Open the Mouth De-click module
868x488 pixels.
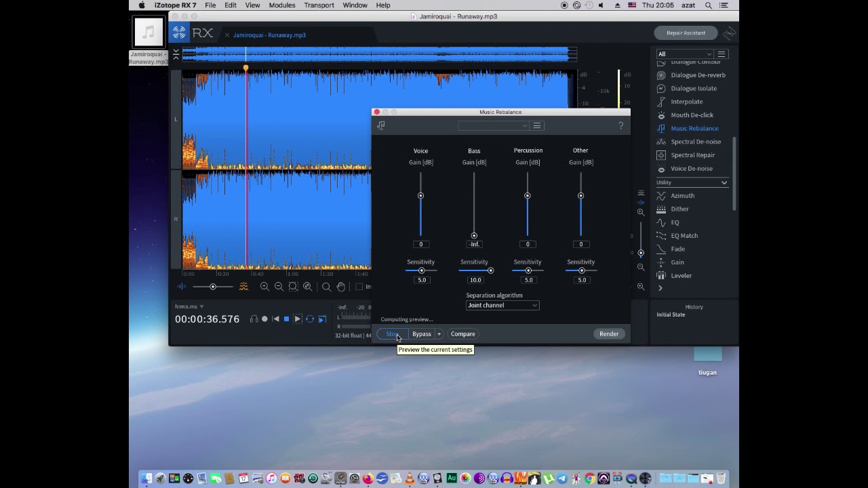pyautogui.click(x=686, y=115)
